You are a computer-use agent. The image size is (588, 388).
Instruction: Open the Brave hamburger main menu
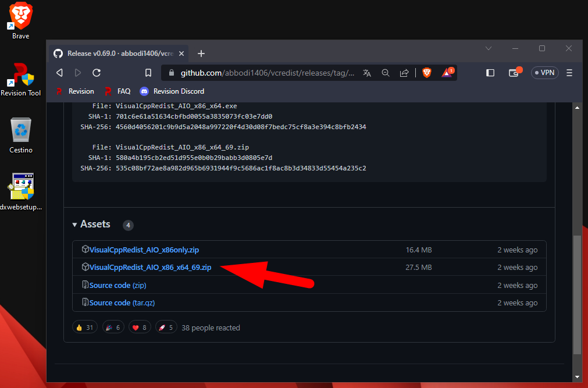click(x=569, y=73)
